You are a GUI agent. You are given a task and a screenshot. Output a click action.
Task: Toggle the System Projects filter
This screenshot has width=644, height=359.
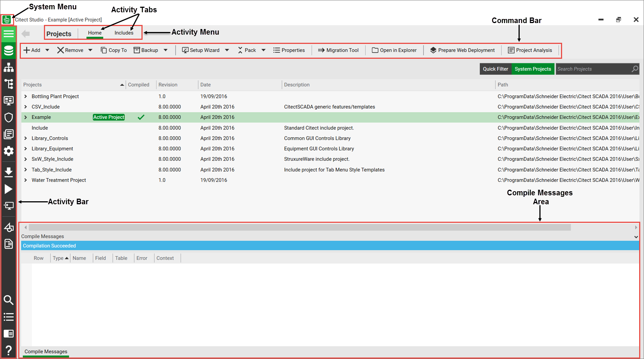pyautogui.click(x=533, y=69)
